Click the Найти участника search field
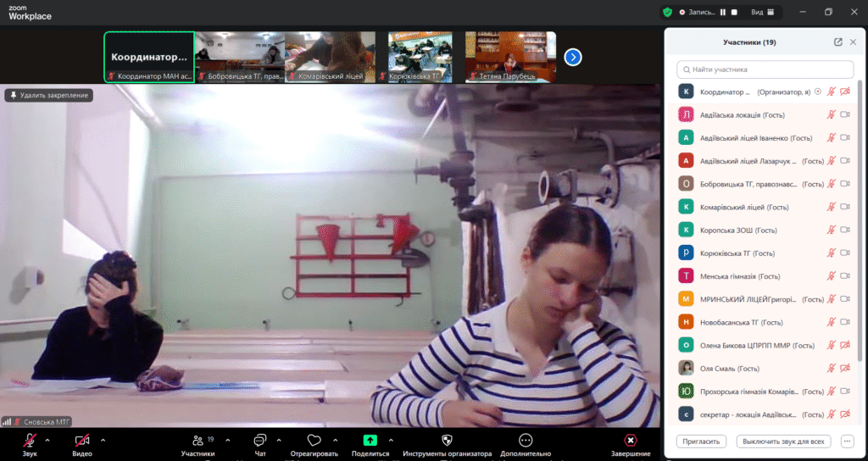The height and width of the screenshot is (461, 868). click(x=765, y=69)
